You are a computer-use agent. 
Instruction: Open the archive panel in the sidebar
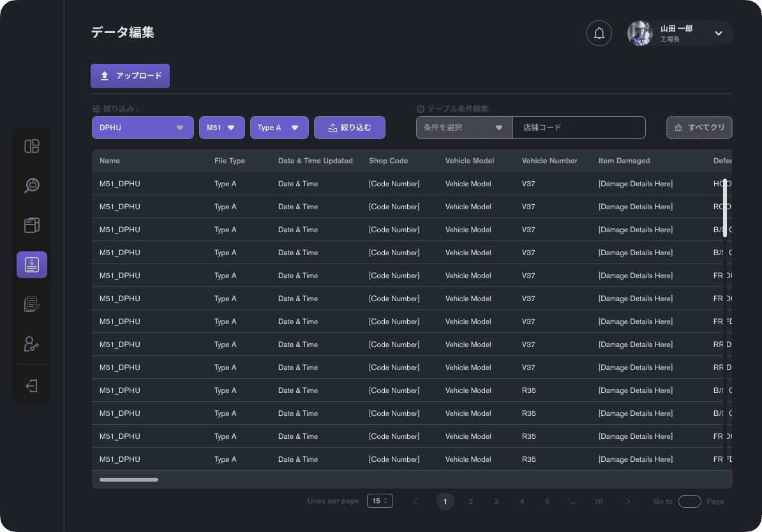(x=31, y=225)
